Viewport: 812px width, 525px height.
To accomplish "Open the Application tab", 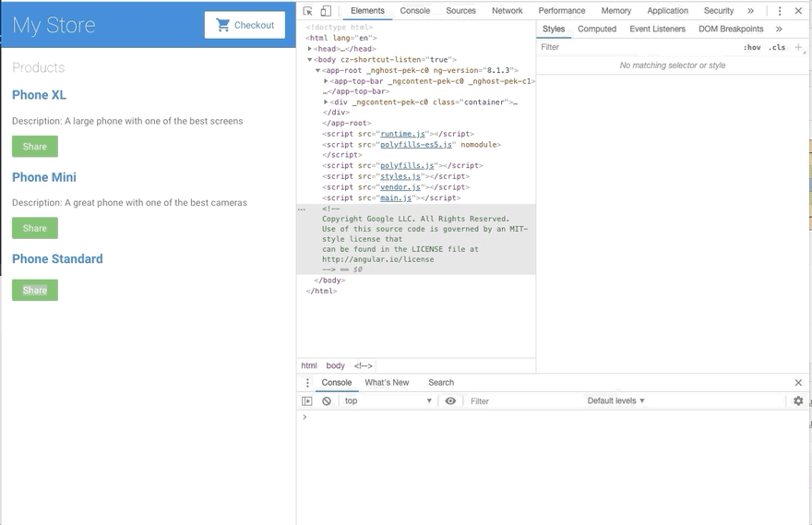I will pyautogui.click(x=667, y=11).
